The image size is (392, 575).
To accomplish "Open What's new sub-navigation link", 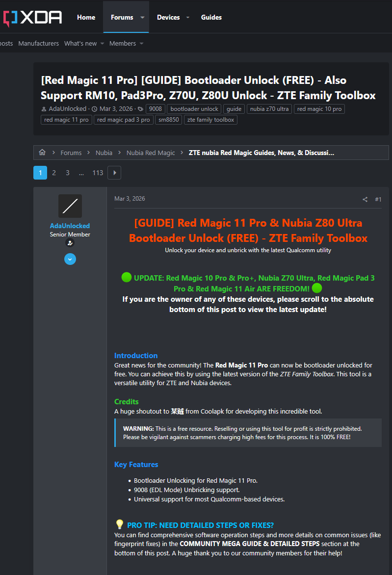I will click(80, 43).
